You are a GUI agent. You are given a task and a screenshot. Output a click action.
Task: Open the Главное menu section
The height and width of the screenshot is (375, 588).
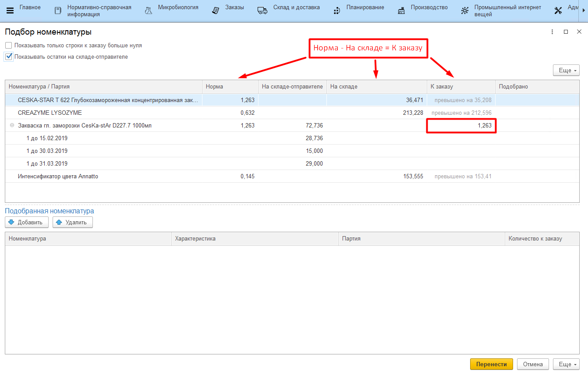click(x=30, y=7)
